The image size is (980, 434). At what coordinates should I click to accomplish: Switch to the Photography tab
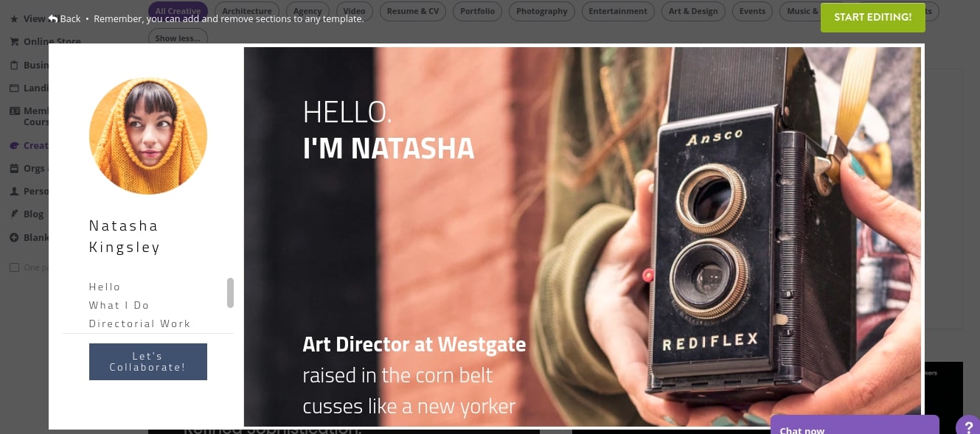click(541, 11)
